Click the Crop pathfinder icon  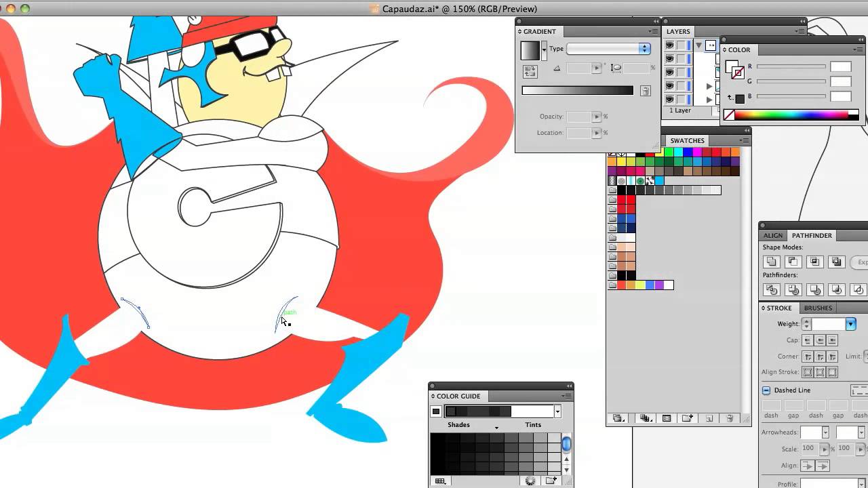point(837,289)
